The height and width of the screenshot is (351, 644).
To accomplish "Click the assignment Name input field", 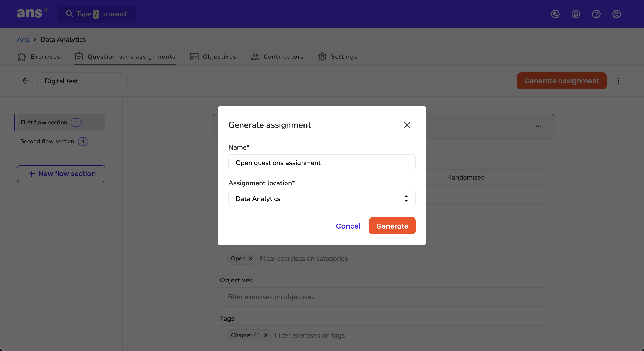I will [322, 163].
